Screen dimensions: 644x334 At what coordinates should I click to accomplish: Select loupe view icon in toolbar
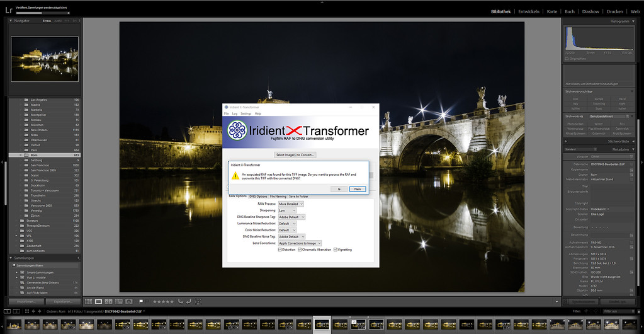99,301
